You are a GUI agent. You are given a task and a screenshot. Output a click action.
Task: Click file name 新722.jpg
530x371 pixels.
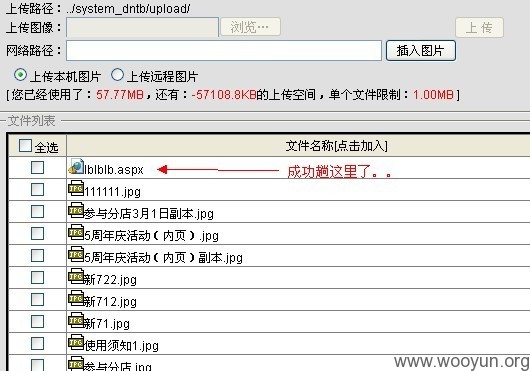(110, 280)
